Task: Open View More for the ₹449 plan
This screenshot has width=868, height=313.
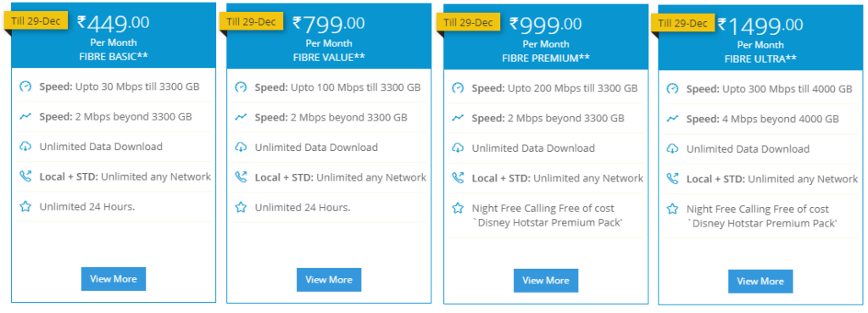Action: point(114,279)
